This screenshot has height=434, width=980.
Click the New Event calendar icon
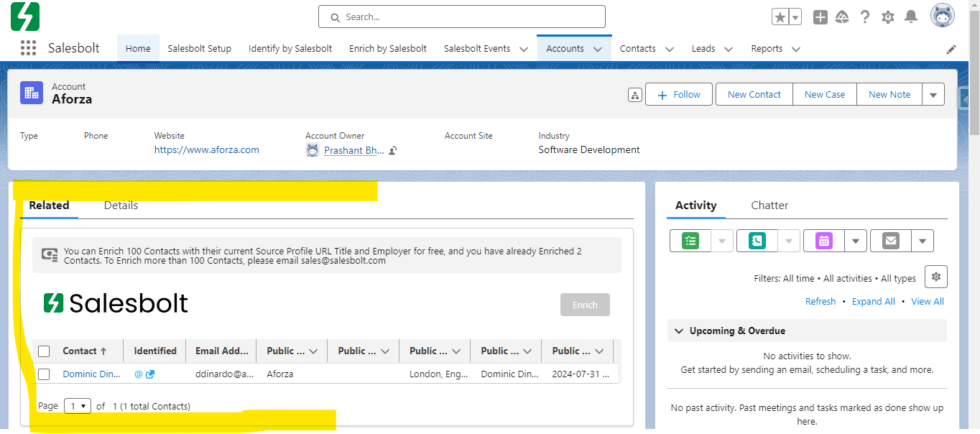click(x=823, y=241)
